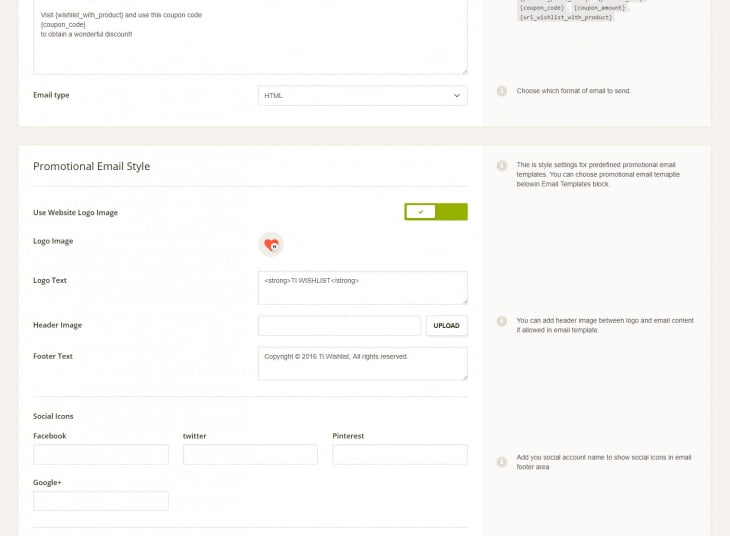Screen dimensions: 730x536
Task: Click the Promotional Email Style heading
Action: [x=92, y=166]
